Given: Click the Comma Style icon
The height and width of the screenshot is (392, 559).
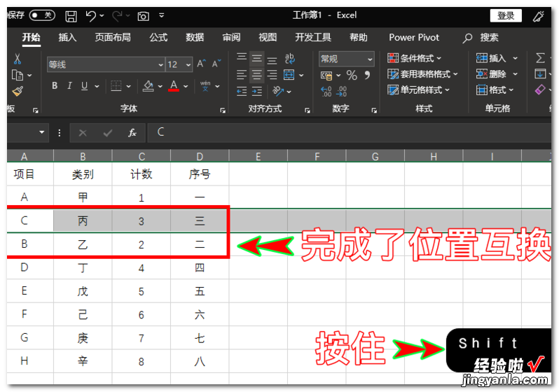Looking at the screenshot, I should (x=367, y=75).
